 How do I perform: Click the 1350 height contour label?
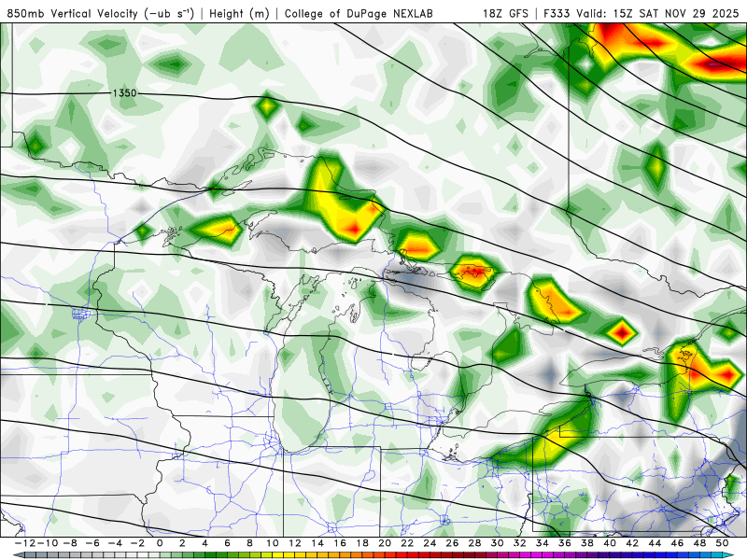(x=124, y=92)
